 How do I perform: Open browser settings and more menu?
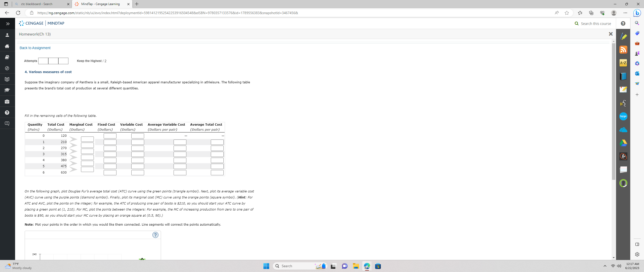[x=625, y=13]
